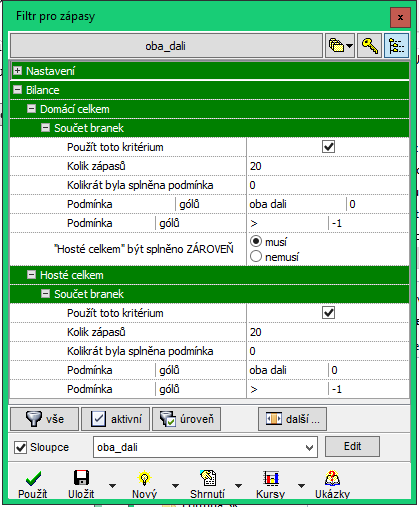419x507 pixels.
Task: Apply filter with green checkmark Použít
Action: point(33,485)
